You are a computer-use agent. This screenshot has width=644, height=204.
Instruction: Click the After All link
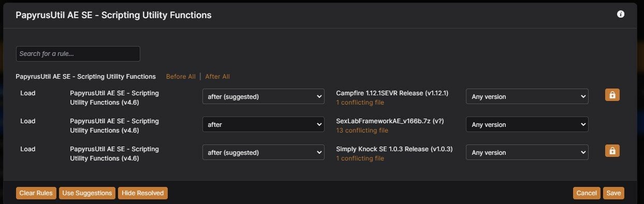(217, 77)
